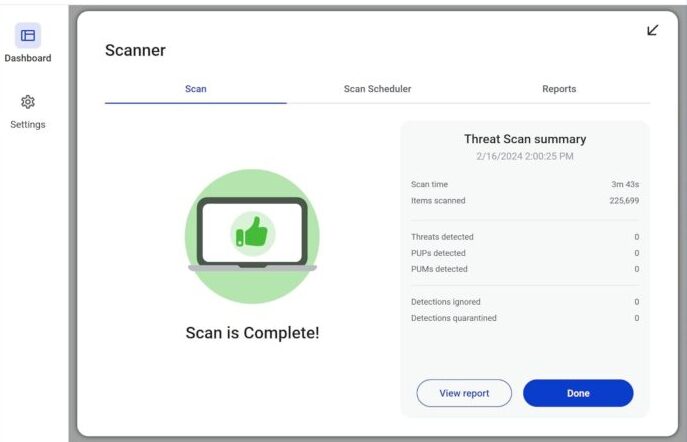Click the Items scanned label

pyautogui.click(x=438, y=201)
